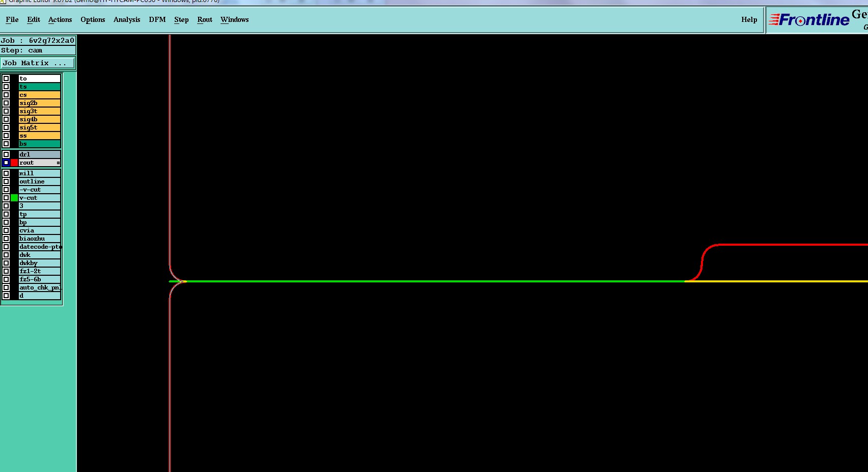Open the Edit menu
Viewport: 868px width, 472px height.
[34, 20]
